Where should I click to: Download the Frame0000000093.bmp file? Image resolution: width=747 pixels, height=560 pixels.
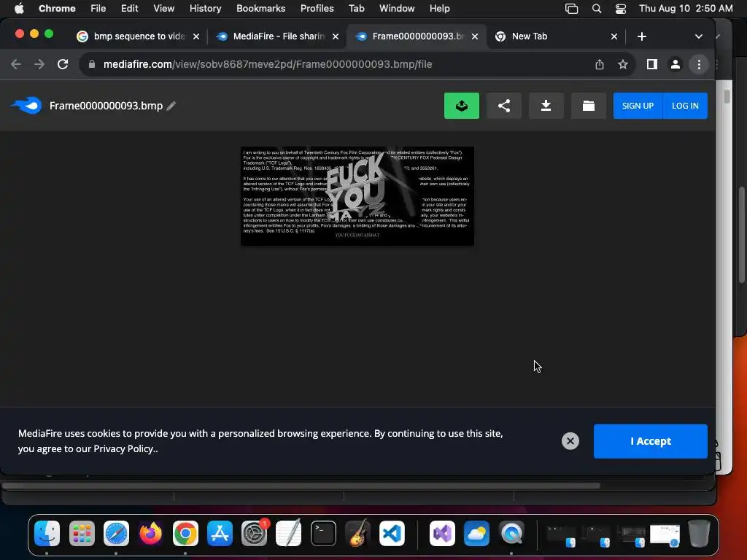pos(546,106)
